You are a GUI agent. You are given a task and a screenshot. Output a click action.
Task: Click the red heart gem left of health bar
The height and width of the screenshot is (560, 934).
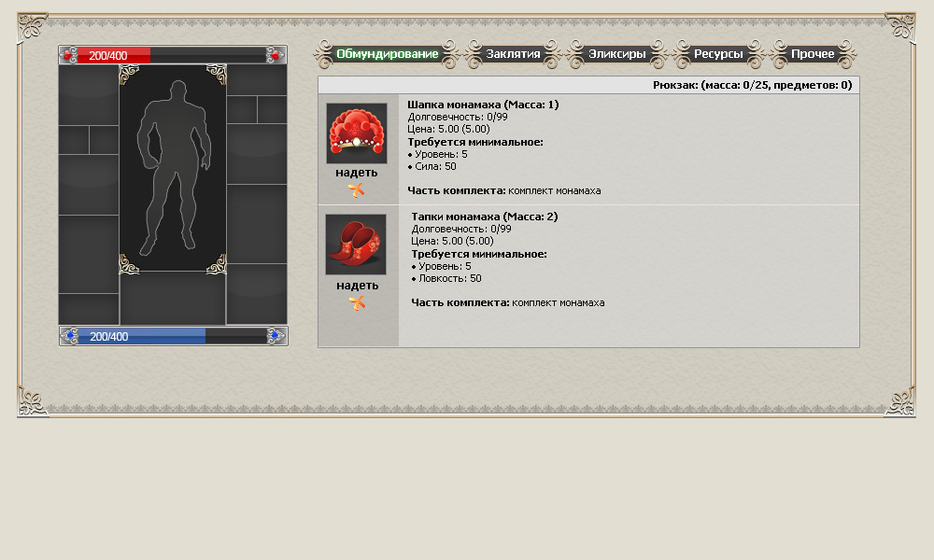tap(68, 55)
